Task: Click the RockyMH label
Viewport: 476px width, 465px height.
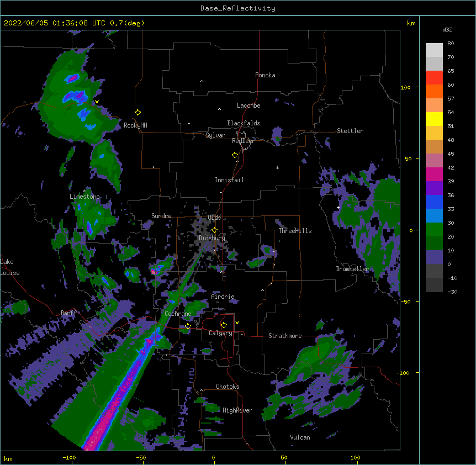Action: coord(135,125)
